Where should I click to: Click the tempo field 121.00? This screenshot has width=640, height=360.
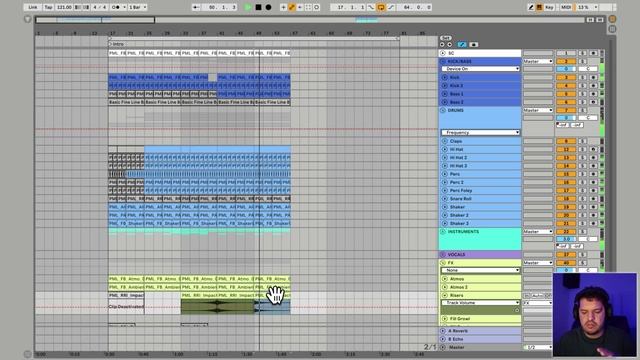[64, 7]
